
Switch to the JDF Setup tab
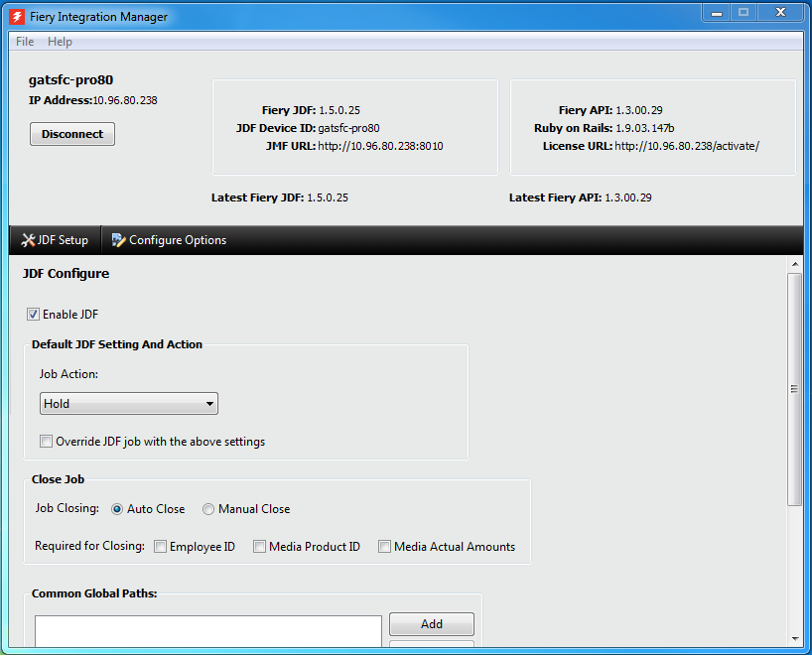pyautogui.click(x=56, y=240)
